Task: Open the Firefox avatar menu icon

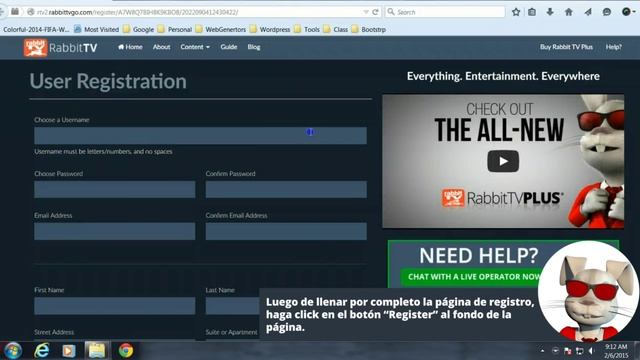Action: (628, 12)
